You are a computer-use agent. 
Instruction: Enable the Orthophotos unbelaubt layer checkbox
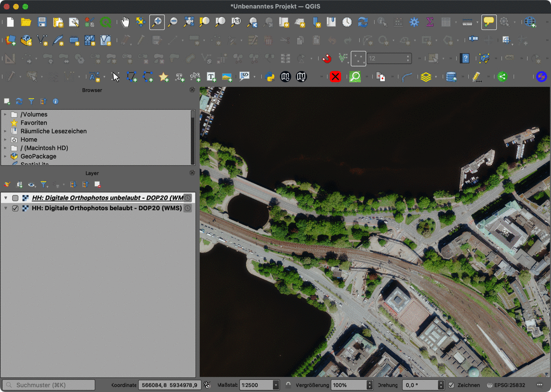pos(15,198)
